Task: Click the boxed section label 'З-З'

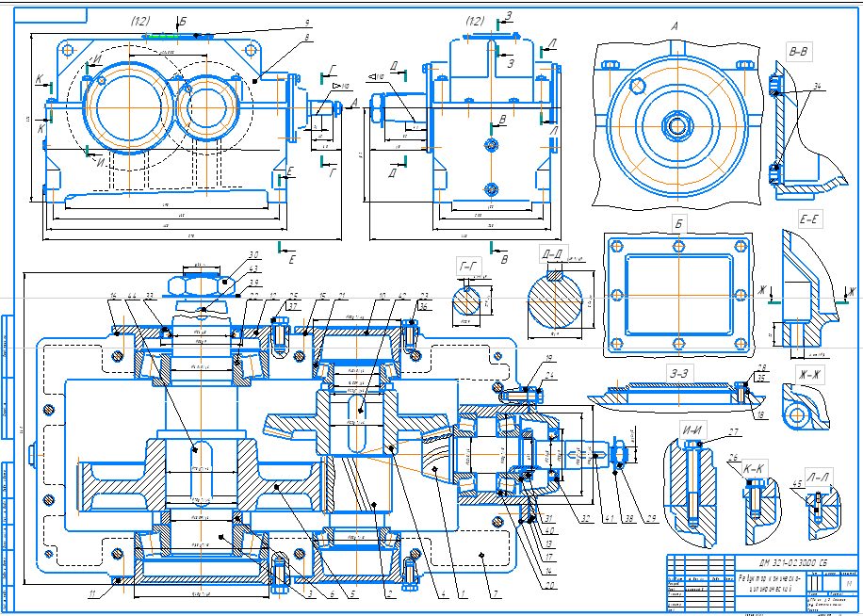Action: point(678,373)
